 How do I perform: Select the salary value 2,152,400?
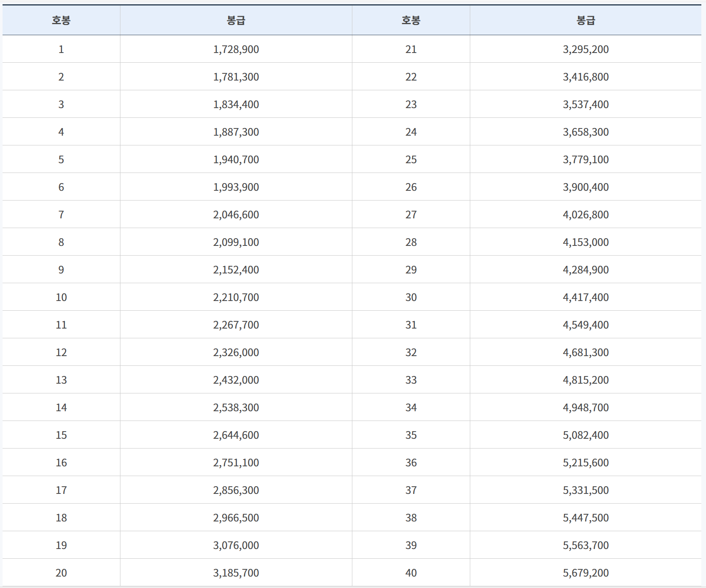click(x=236, y=270)
